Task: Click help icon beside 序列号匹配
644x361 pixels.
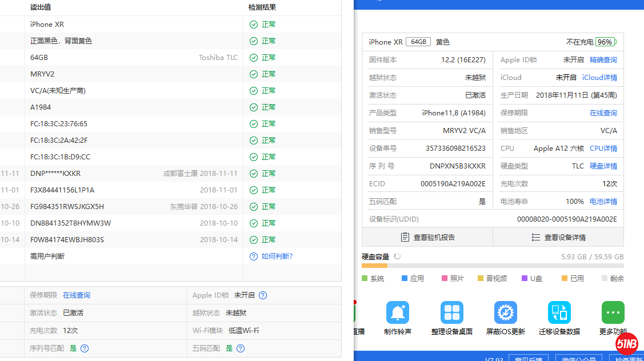Action: pyautogui.click(x=85, y=348)
